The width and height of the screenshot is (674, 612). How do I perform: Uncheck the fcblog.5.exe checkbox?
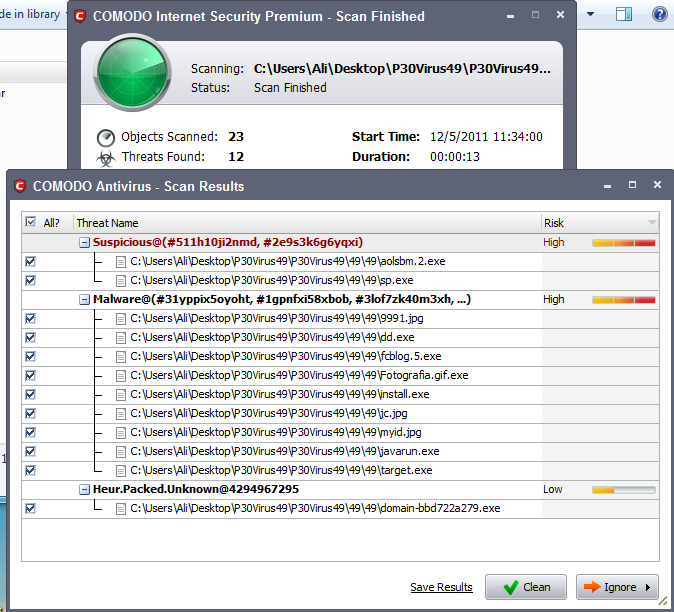tap(30, 356)
